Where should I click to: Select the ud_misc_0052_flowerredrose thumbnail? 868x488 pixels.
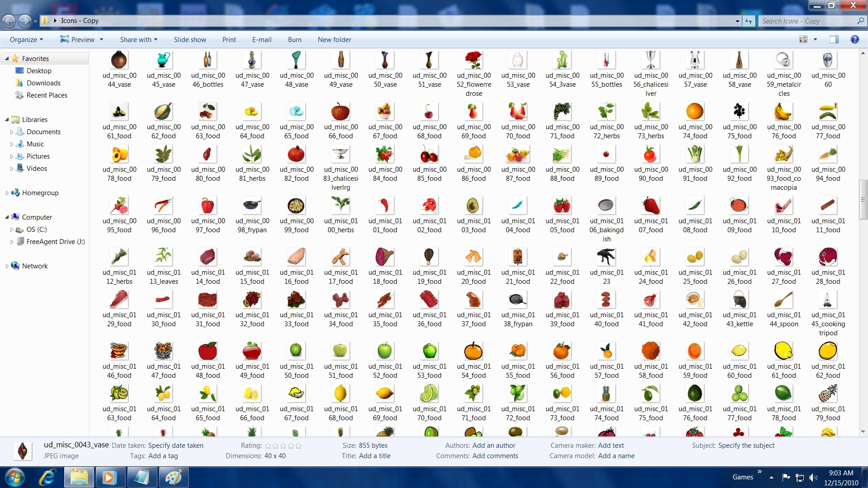473,60
